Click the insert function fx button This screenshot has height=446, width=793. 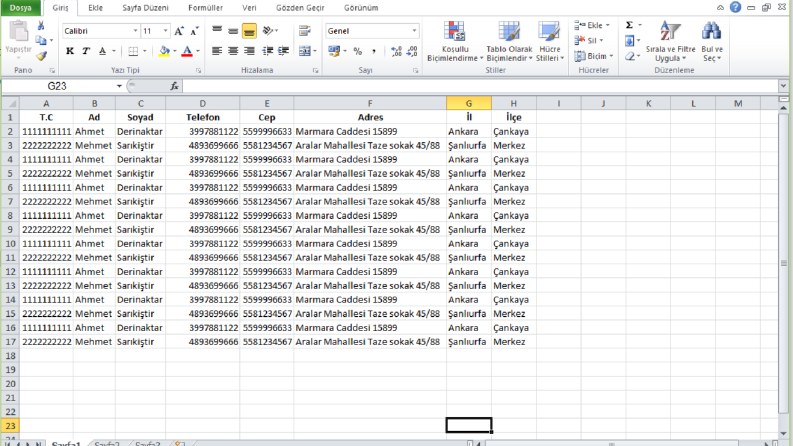(x=174, y=86)
